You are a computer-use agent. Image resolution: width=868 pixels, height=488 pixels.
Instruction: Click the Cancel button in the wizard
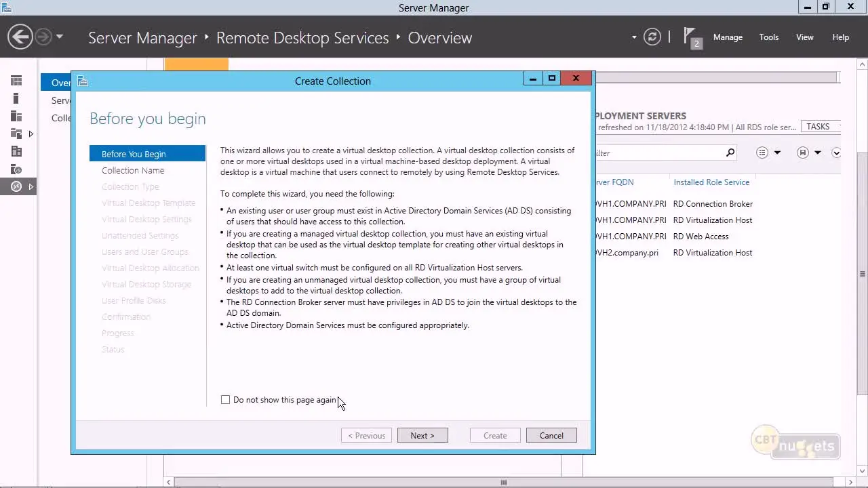(x=551, y=436)
